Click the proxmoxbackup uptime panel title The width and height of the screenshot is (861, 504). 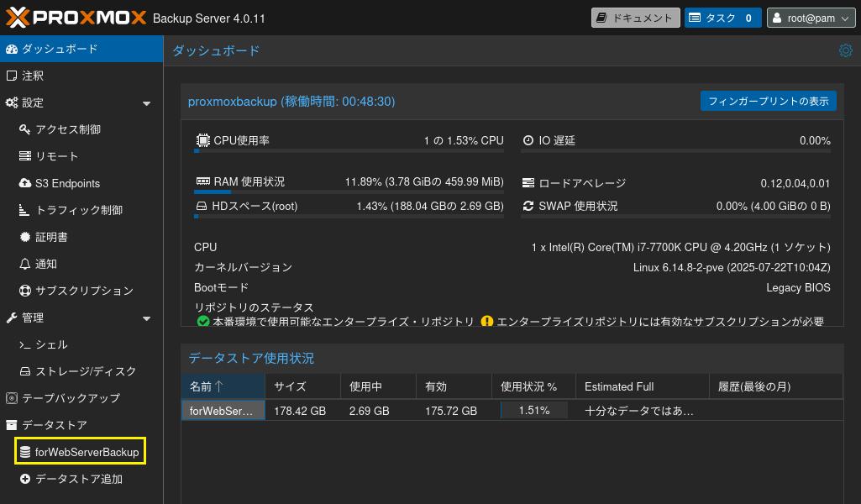291,102
